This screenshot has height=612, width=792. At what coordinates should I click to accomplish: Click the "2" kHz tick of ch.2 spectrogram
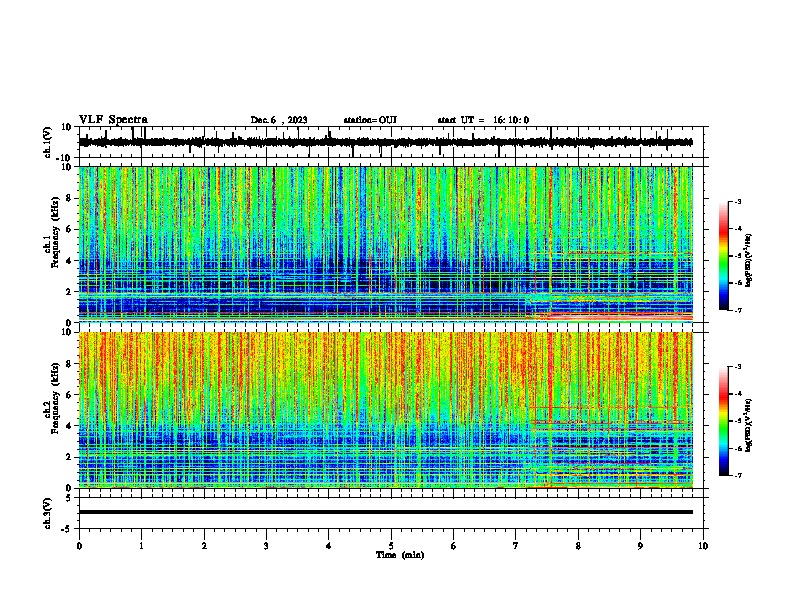69,457
